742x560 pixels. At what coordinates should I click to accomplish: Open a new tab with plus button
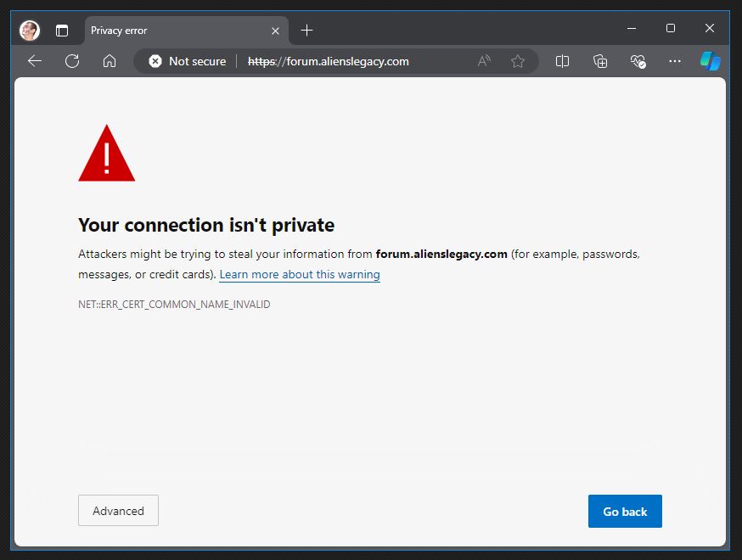point(306,31)
